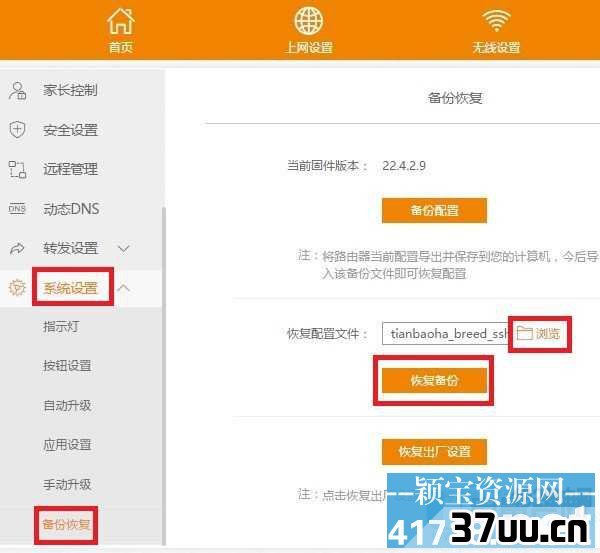Click the restore config file path field

(445, 333)
